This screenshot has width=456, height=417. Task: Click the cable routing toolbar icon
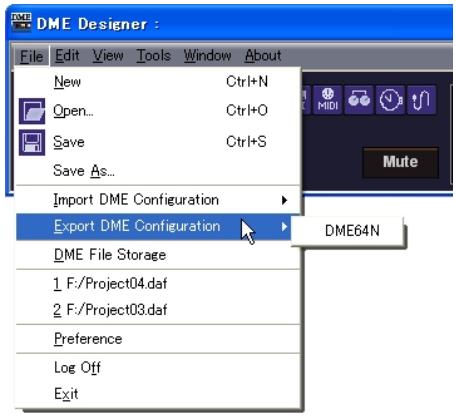coord(421,100)
